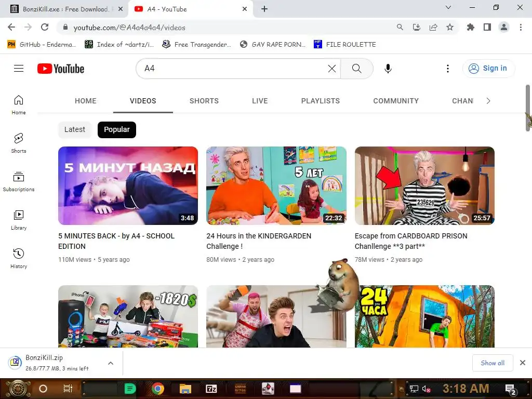Open 7-Zip from the taskbar
The width and height of the screenshot is (532, 399).
point(211,389)
